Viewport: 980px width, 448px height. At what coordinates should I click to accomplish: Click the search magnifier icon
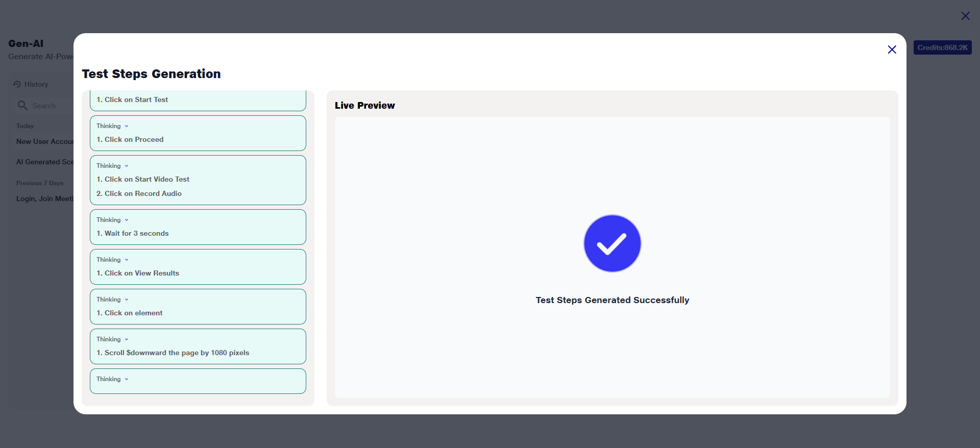pos(22,106)
